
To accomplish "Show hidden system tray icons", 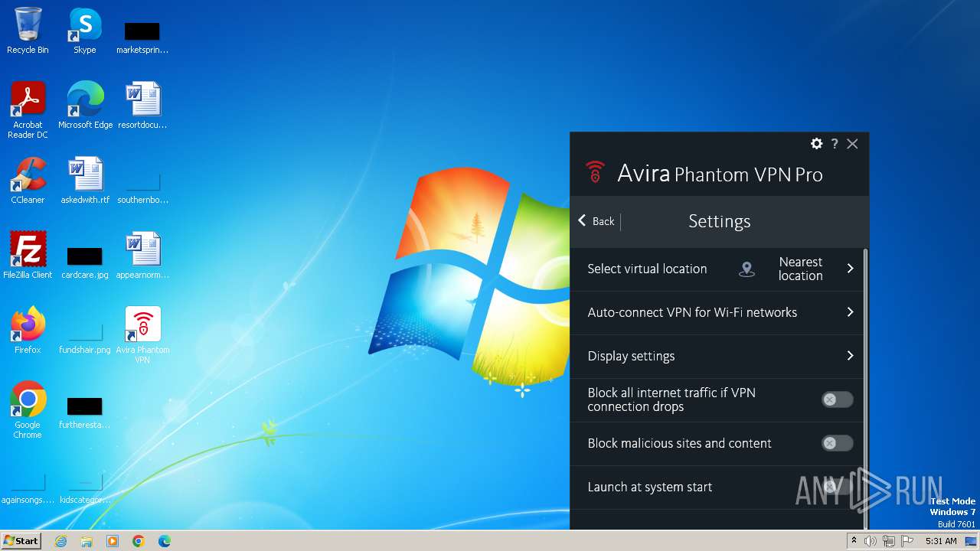I will click(854, 541).
